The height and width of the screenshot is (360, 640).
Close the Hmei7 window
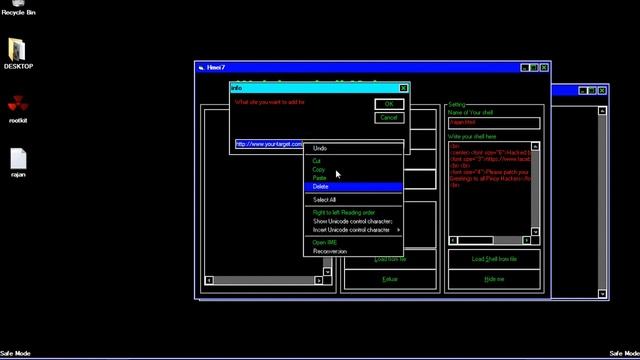(544, 68)
